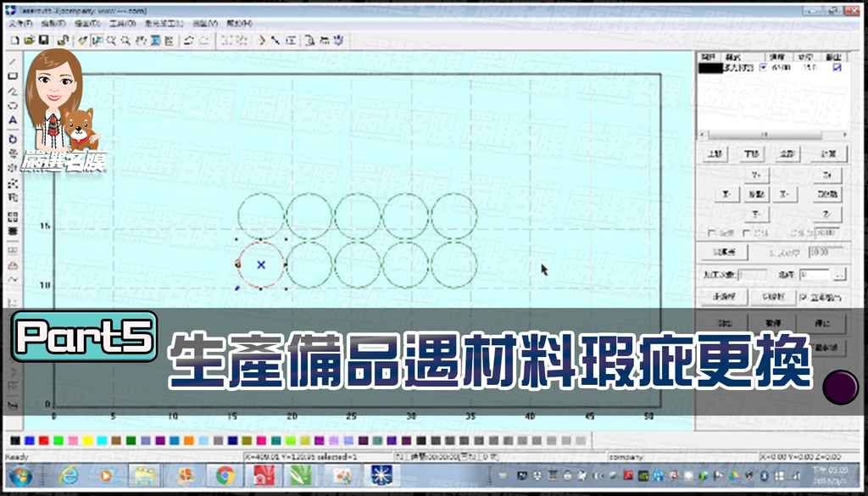The image size is (868, 496).
Task: Pick the orange color swatch
Action: 189,441
